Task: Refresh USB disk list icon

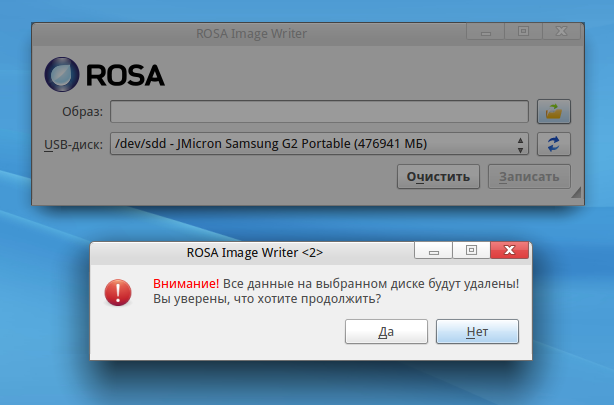Action: 553,144
